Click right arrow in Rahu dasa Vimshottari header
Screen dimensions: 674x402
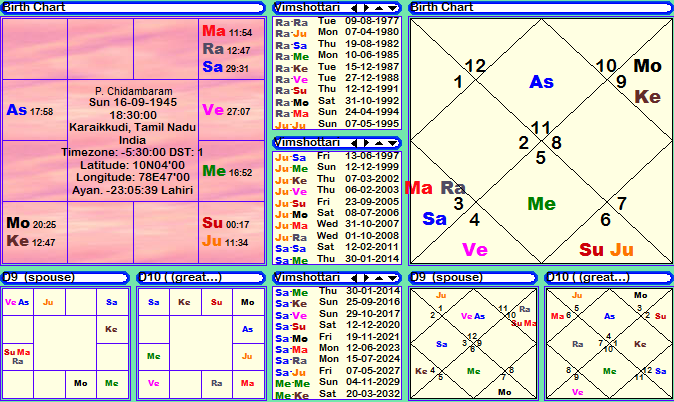click(x=366, y=8)
